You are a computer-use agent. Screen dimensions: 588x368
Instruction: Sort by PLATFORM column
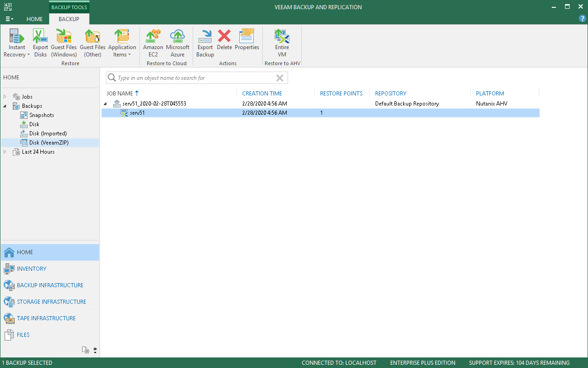(490, 93)
